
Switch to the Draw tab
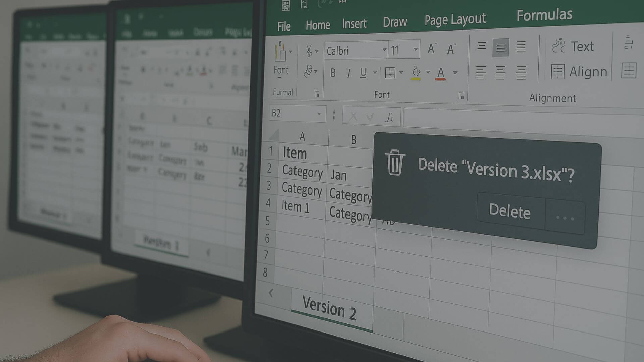(x=395, y=22)
